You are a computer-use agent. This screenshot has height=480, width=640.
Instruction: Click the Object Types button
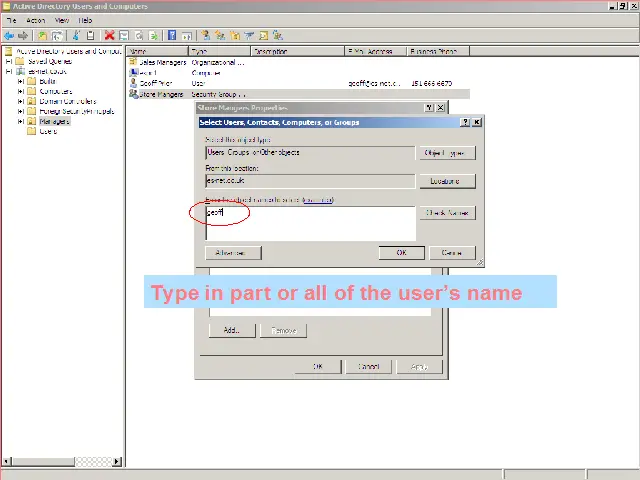point(446,153)
